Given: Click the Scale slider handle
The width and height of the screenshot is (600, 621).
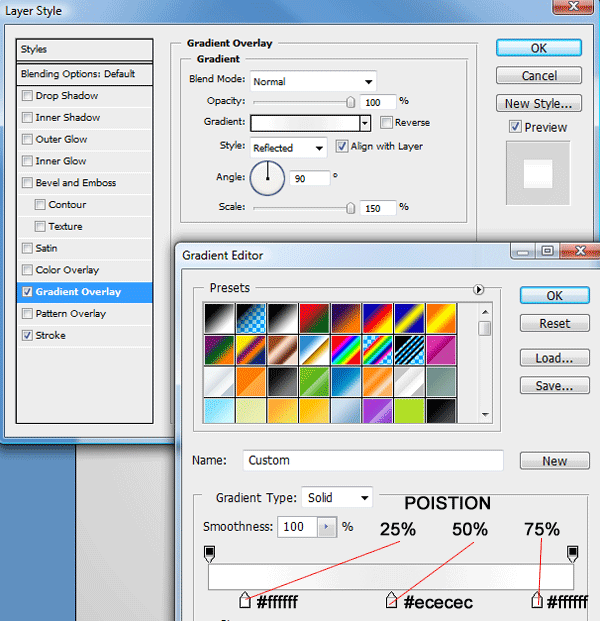Looking at the screenshot, I should pos(350,208).
